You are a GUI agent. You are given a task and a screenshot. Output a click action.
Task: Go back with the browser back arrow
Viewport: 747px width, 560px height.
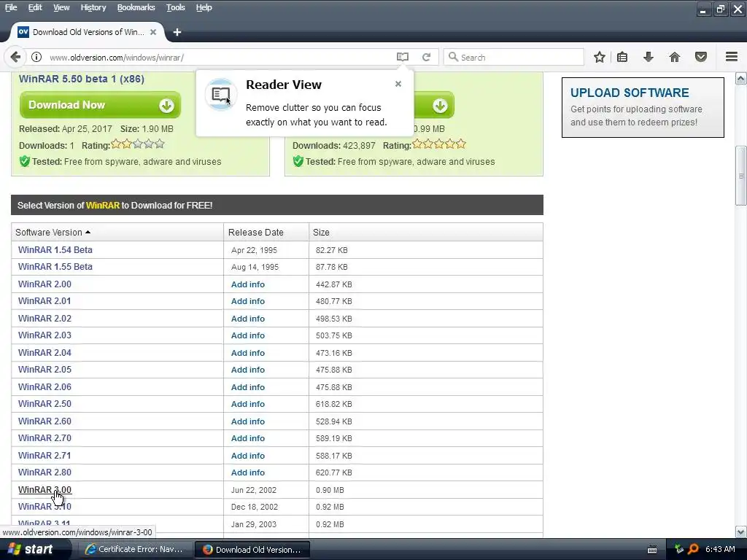(x=15, y=57)
